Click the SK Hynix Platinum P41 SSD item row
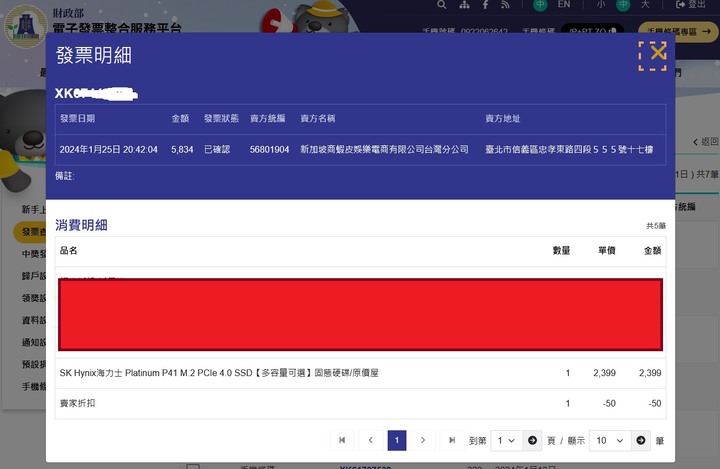The width and height of the screenshot is (720, 469). [x=360, y=373]
